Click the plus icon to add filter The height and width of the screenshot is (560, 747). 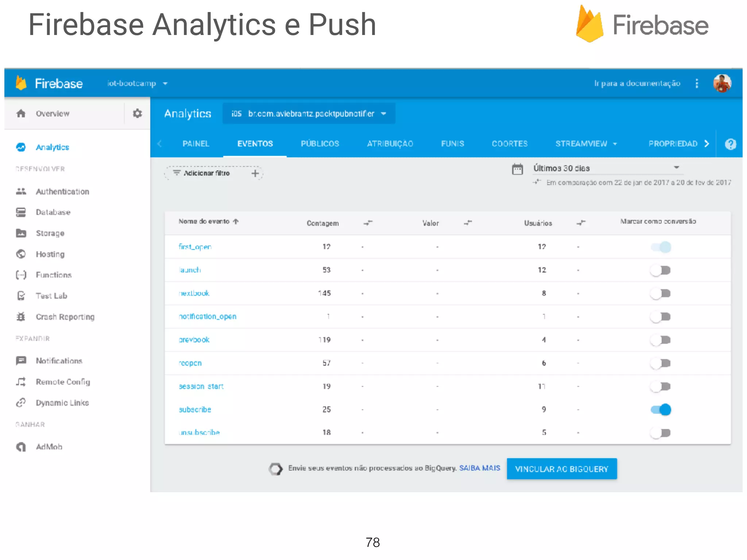pos(255,173)
